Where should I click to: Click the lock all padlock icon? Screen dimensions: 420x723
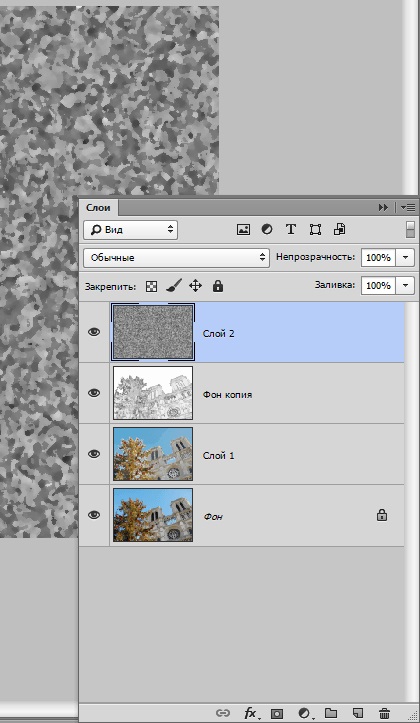coord(218,286)
